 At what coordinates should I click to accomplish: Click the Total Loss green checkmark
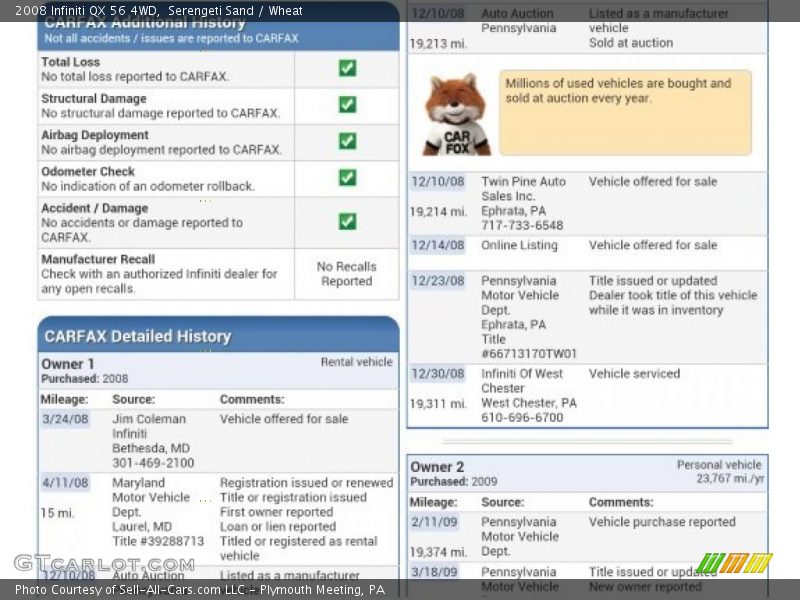[x=347, y=68]
